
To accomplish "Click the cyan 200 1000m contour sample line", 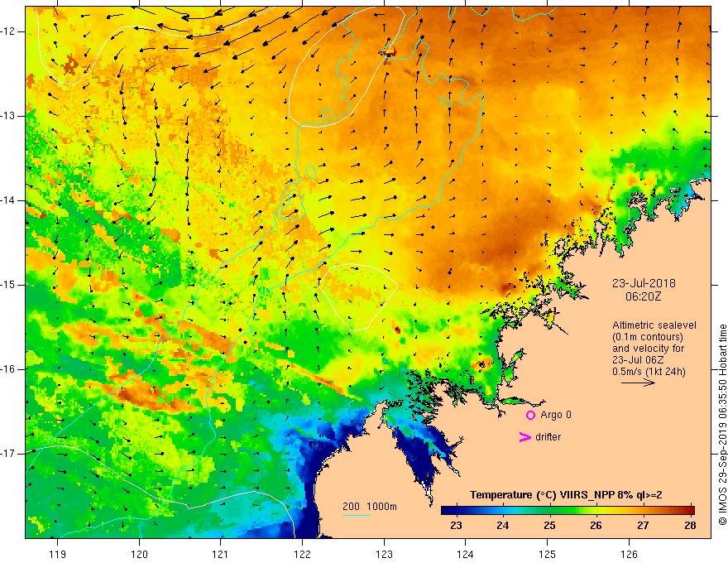I will [357, 515].
